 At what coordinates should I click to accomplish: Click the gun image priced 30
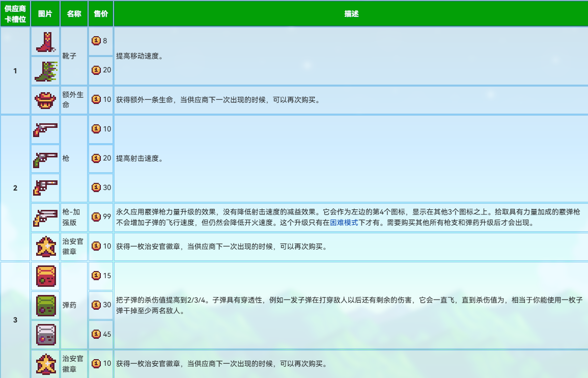click(x=45, y=187)
